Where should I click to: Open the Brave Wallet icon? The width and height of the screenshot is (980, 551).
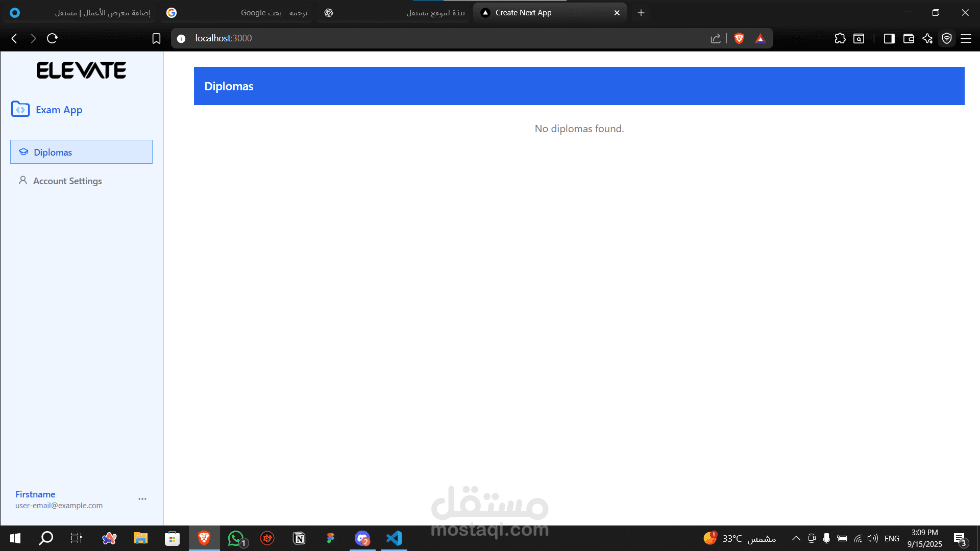click(908, 38)
